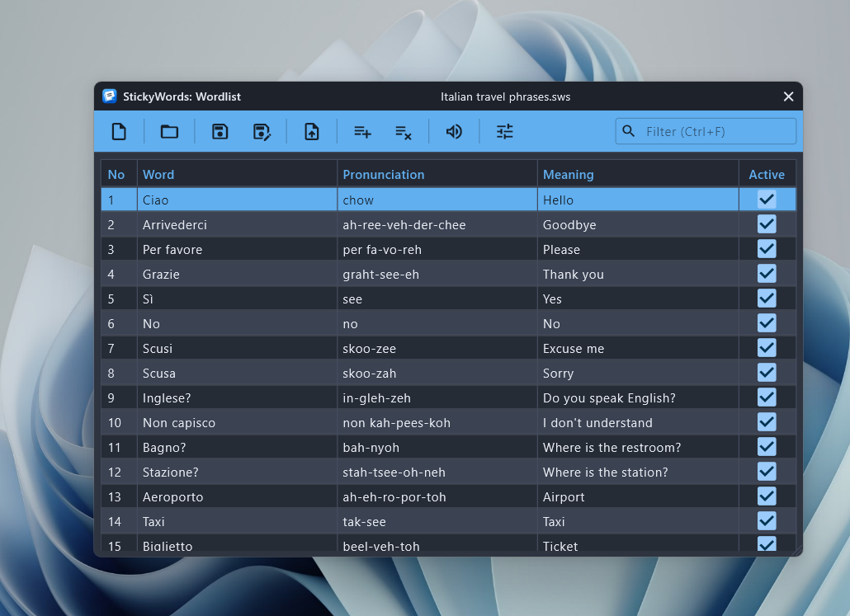Uncheck Active for Stazione?
This screenshot has height=616, width=850.
[x=767, y=472]
